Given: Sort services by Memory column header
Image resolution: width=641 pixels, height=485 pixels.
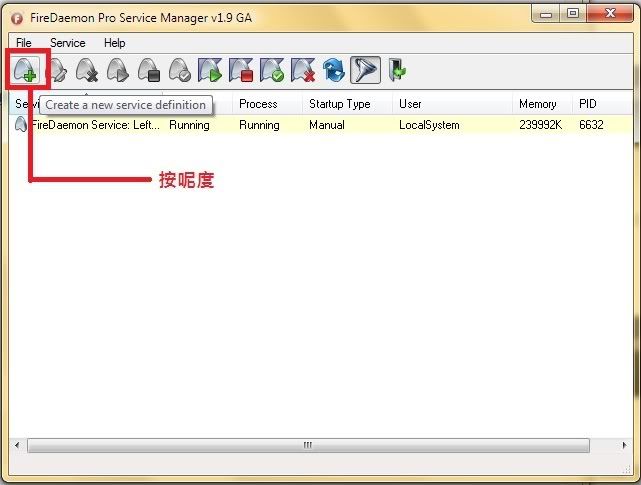Looking at the screenshot, I should coord(538,104).
